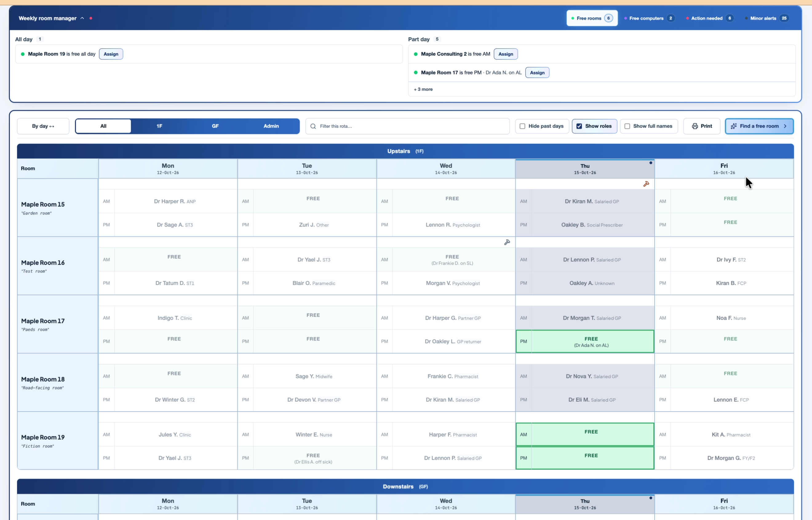Click Lennon R. Psychologist on Wednesday PM
The image size is (812, 520).
click(452, 225)
